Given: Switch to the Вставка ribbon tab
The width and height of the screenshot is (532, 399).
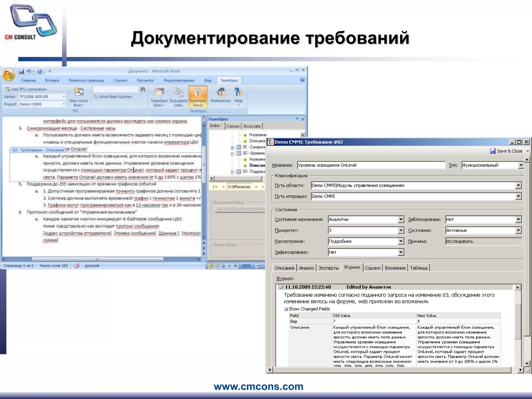Looking at the screenshot, I should (52, 81).
